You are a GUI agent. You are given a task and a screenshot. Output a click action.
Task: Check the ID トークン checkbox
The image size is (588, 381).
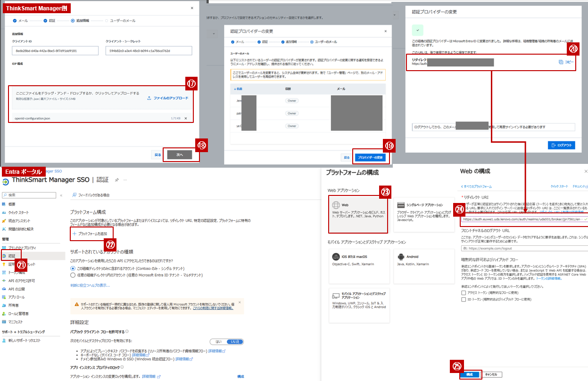[464, 299]
